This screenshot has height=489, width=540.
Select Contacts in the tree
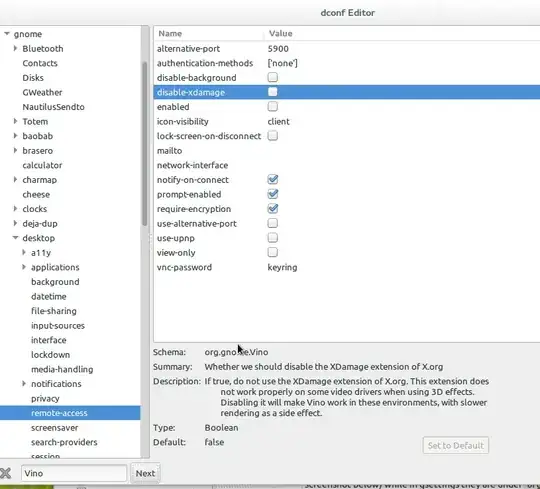pos(40,63)
